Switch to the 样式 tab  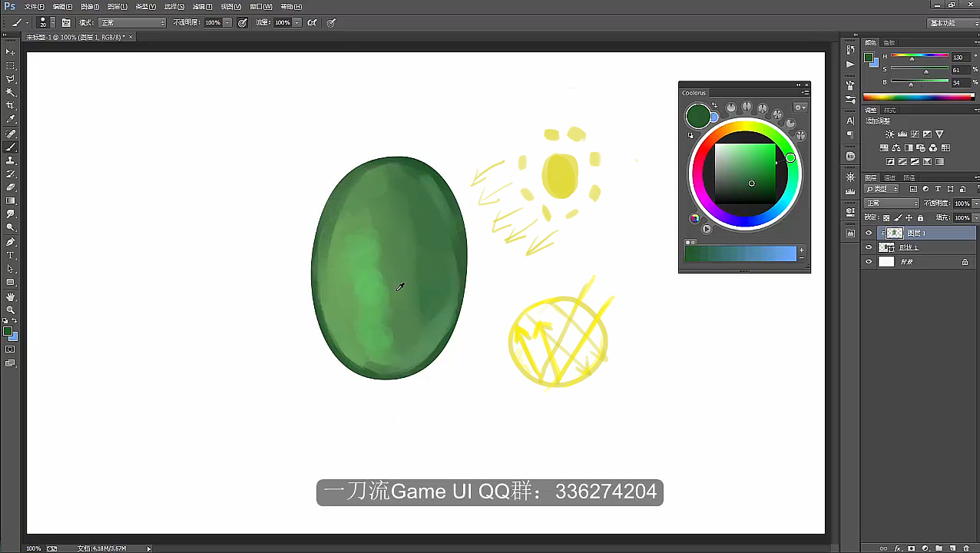[890, 111]
